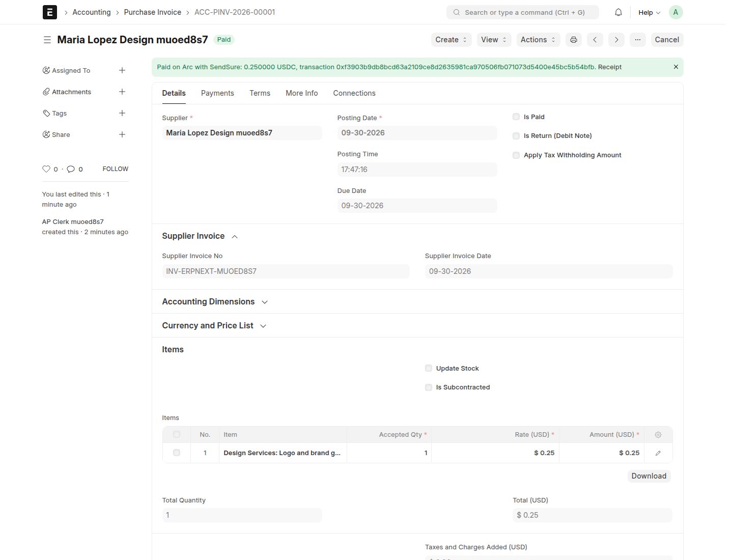Open the notifications bell
The image size is (733, 560).
618,12
